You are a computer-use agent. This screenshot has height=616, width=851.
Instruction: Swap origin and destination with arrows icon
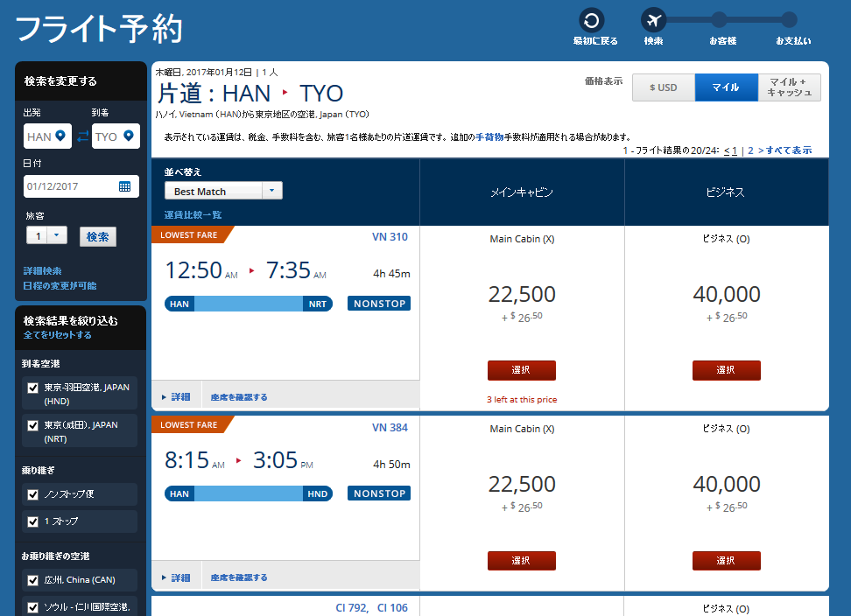click(83, 136)
